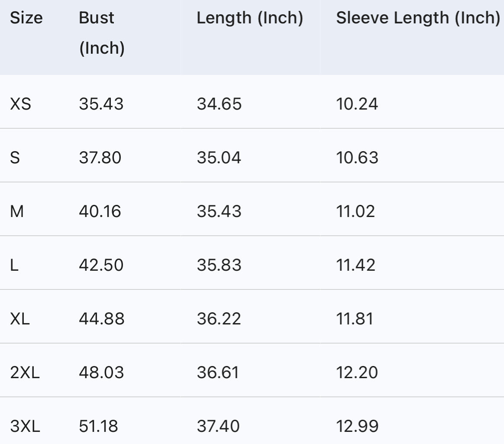
Task: Select the 2XL size row label
Action: click(x=25, y=373)
